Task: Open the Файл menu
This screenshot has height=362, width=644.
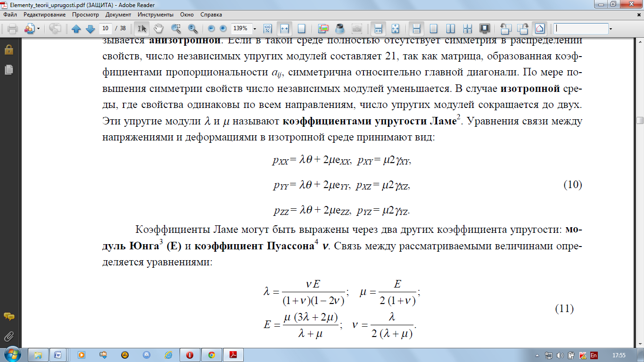Action: [x=10, y=15]
